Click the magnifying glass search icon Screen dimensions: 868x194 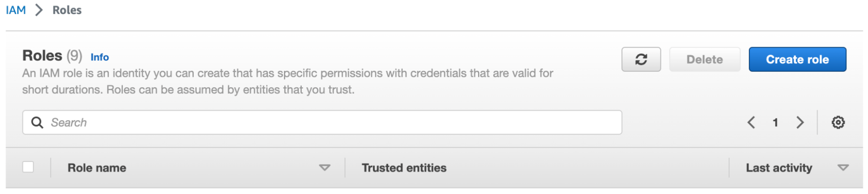37,122
